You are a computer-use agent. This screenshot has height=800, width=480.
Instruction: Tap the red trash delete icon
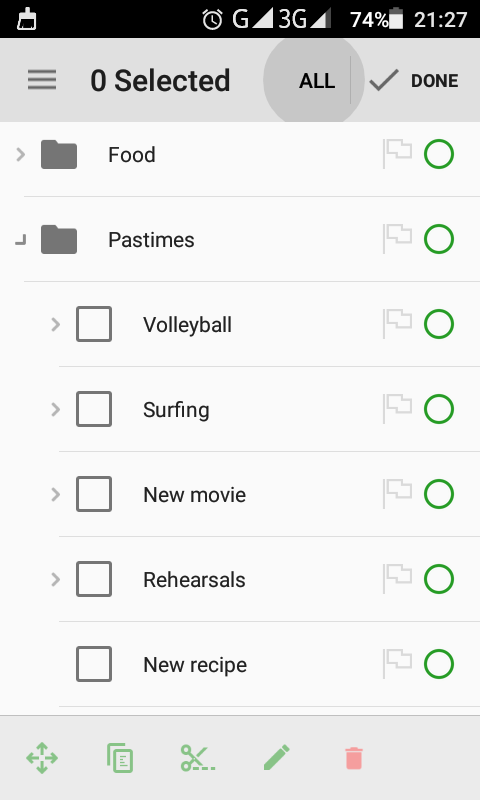point(354,758)
